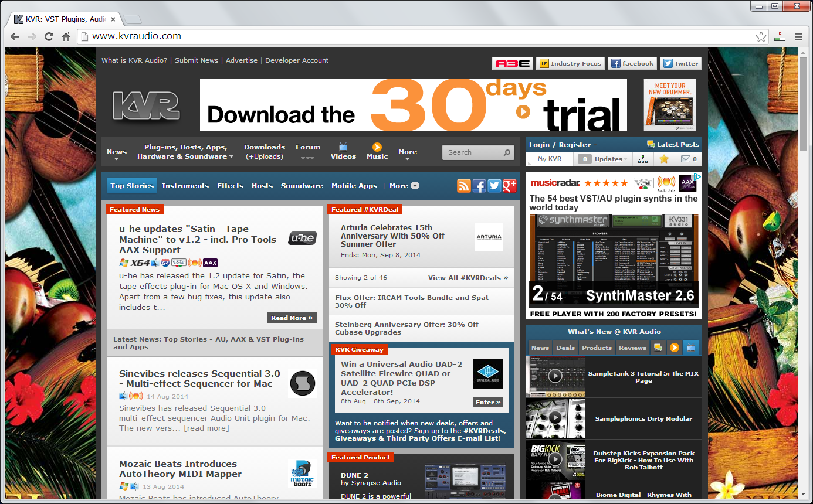Select the TV videos tab in What's New
The height and width of the screenshot is (504, 813).
tap(691, 348)
